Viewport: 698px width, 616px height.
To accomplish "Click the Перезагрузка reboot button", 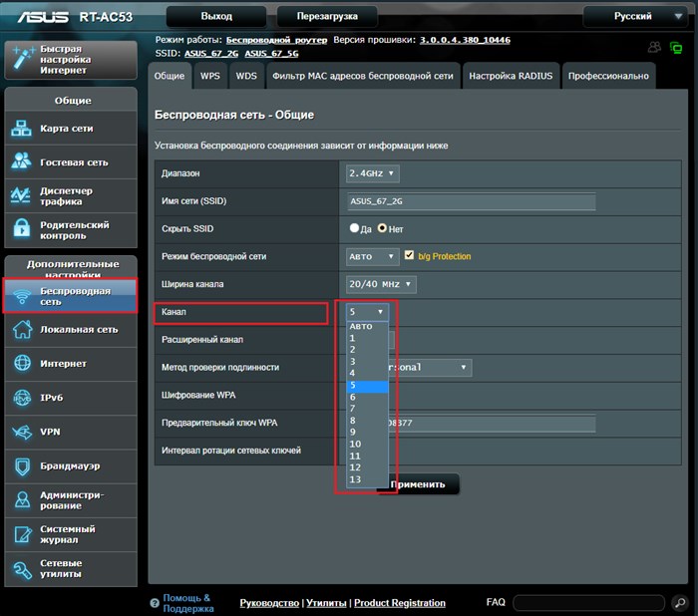I will pos(327,17).
